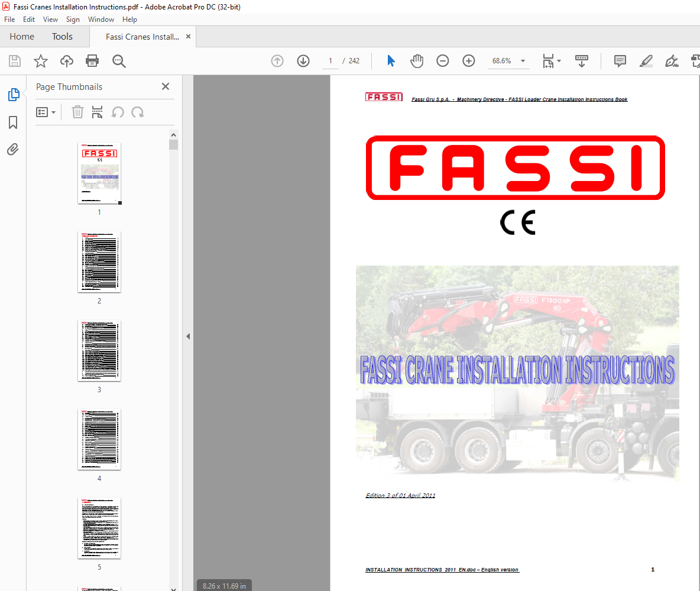The width and height of the screenshot is (700, 591).
Task: Delete selected page with trash icon
Action: pos(77,112)
